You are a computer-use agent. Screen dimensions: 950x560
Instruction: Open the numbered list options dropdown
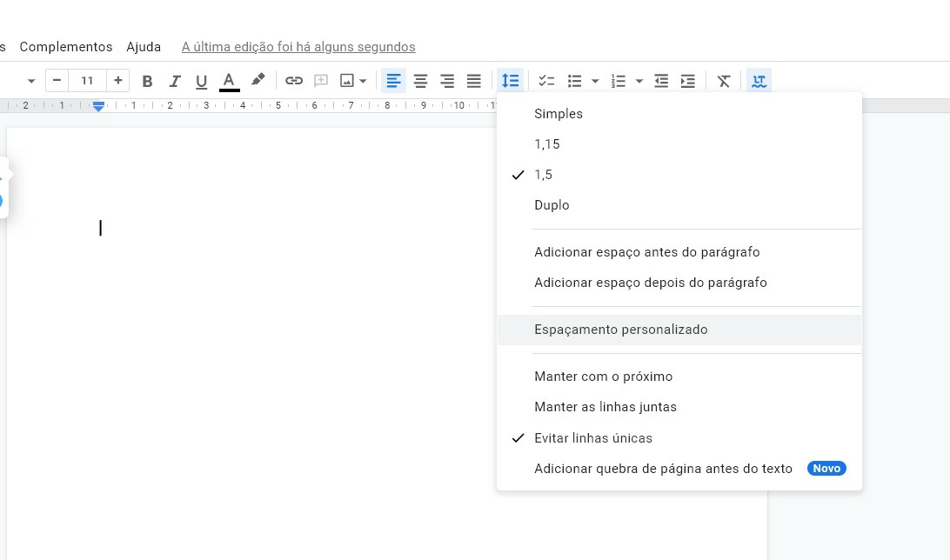click(639, 81)
